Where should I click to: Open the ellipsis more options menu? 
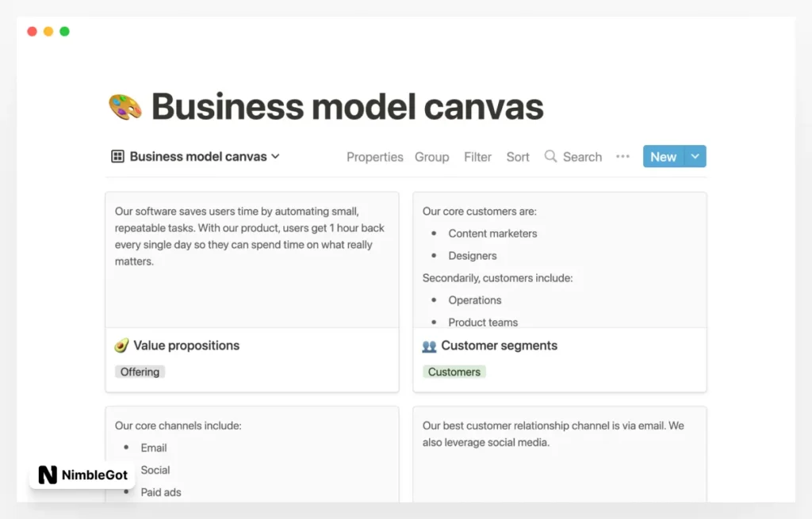[622, 156]
